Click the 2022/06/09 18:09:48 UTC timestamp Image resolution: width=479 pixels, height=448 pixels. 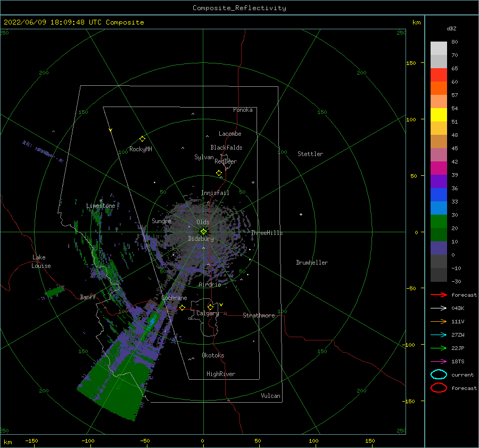(x=53, y=22)
